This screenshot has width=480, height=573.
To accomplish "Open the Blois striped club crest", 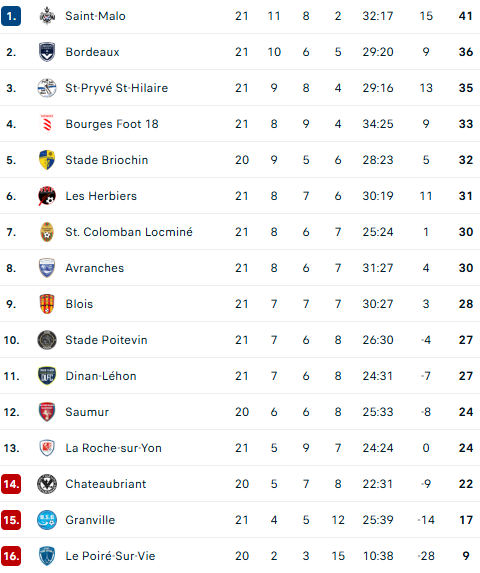I will point(47,304).
